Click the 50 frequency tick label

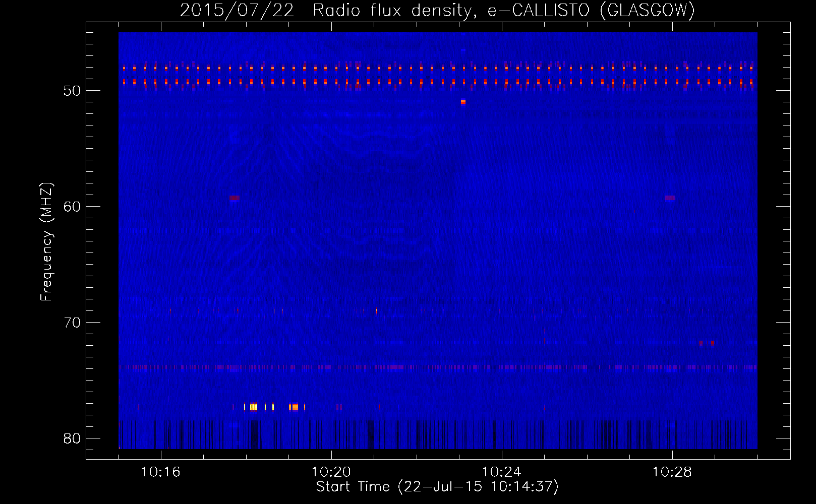coord(73,91)
